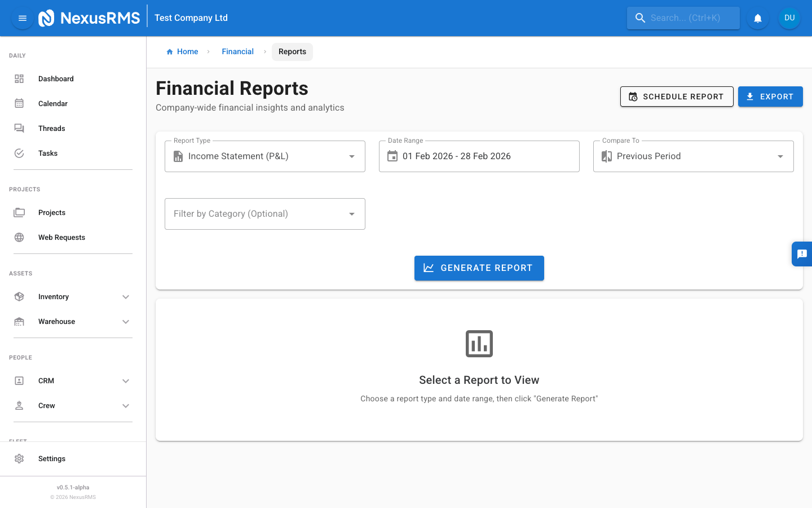
Task: Switch to the Reports breadcrumb tab
Action: pyautogui.click(x=292, y=51)
